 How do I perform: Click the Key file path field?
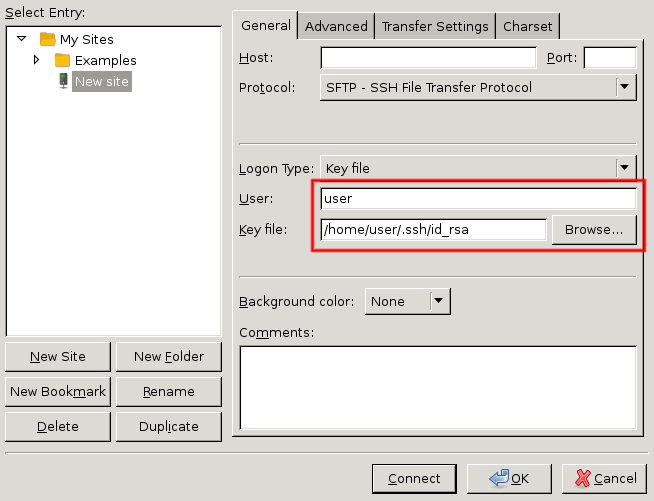[433, 229]
